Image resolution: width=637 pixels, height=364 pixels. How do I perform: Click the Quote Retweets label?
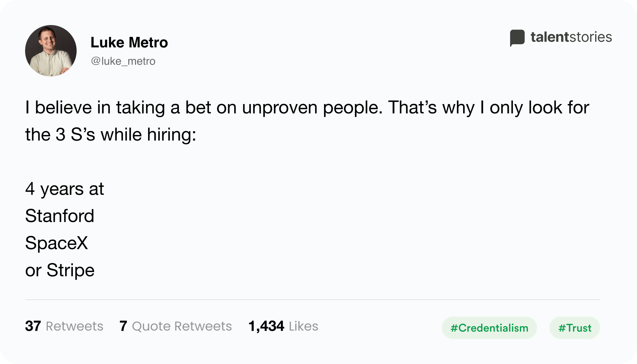coord(182,326)
